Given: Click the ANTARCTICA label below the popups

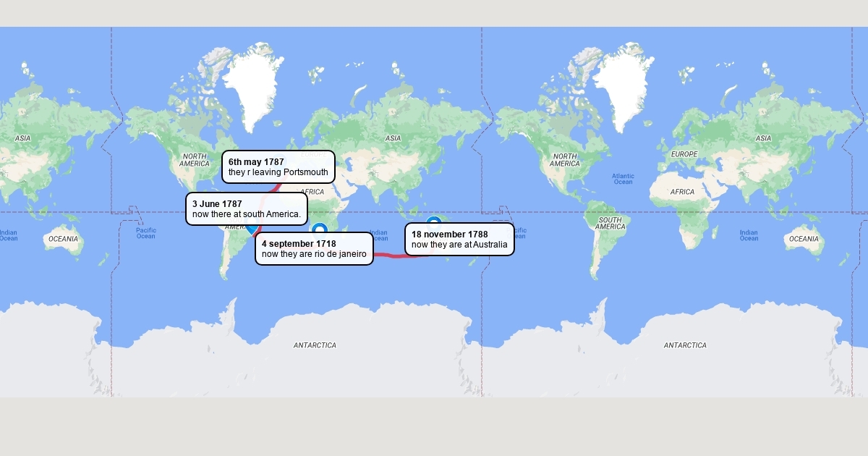Looking at the screenshot, I should point(315,345).
